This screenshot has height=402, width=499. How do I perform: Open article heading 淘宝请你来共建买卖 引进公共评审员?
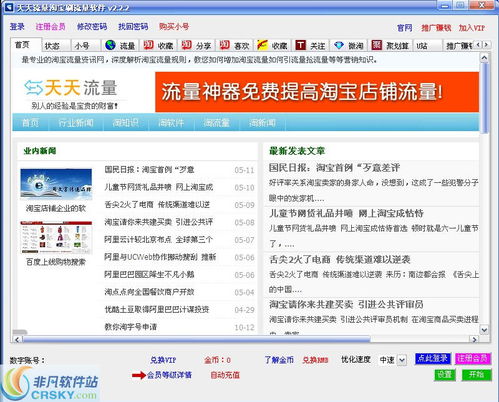coord(346,304)
